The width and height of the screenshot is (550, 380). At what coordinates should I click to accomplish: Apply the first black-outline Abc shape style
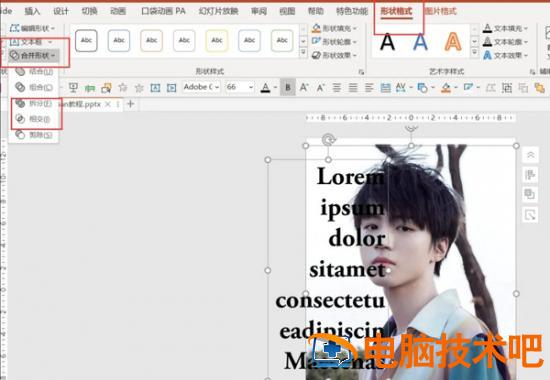(86, 40)
